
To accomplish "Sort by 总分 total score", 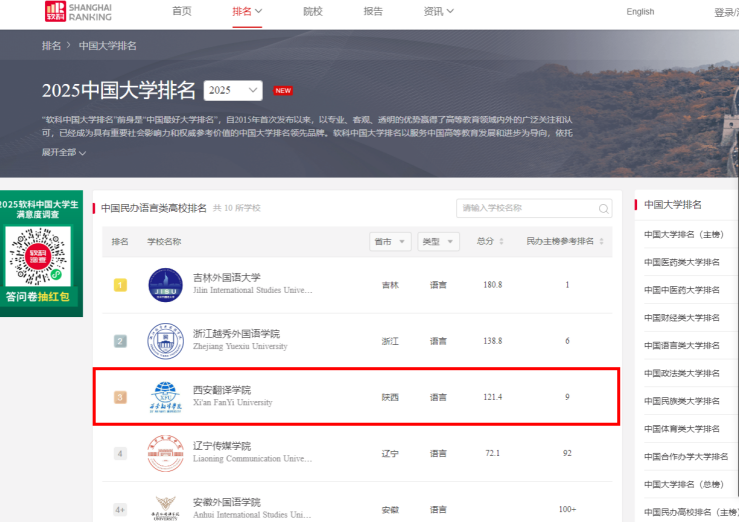I will point(490,241).
